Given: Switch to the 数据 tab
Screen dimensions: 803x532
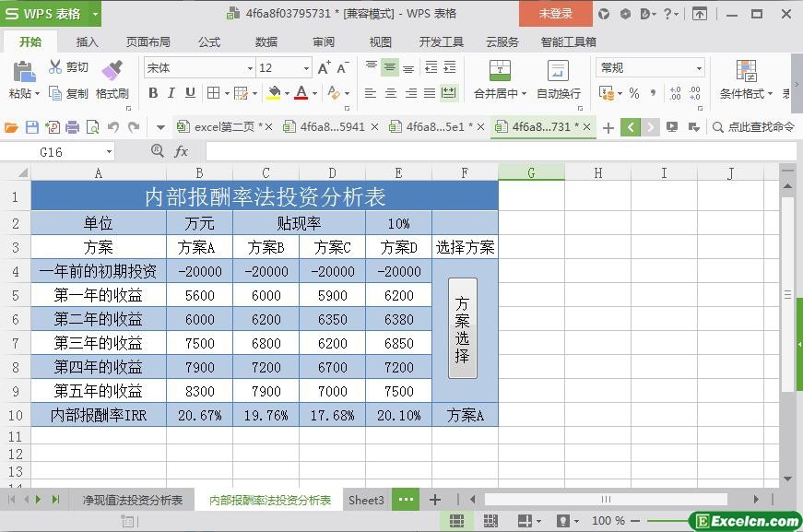Looking at the screenshot, I should [x=266, y=42].
